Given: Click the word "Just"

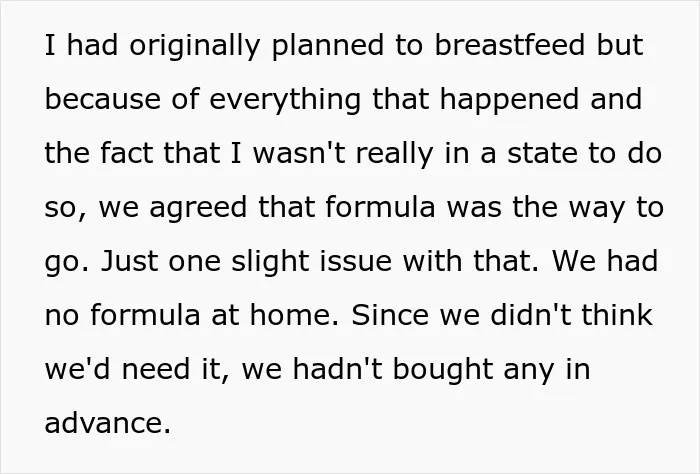Looking at the screenshot, I should (x=129, y=261).
